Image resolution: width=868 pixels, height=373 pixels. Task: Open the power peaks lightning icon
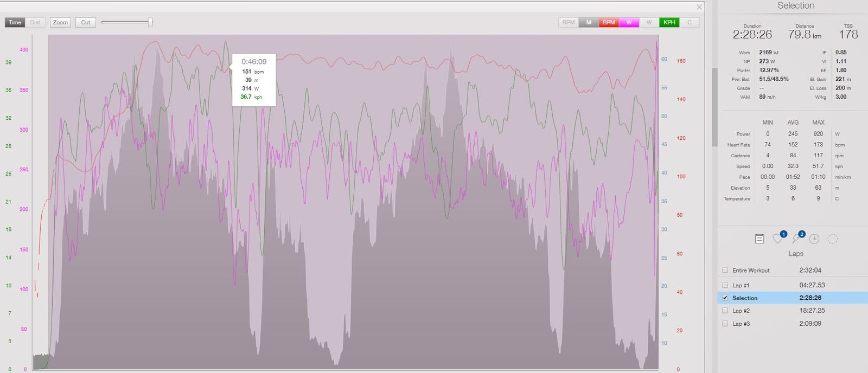click(796, 239)
